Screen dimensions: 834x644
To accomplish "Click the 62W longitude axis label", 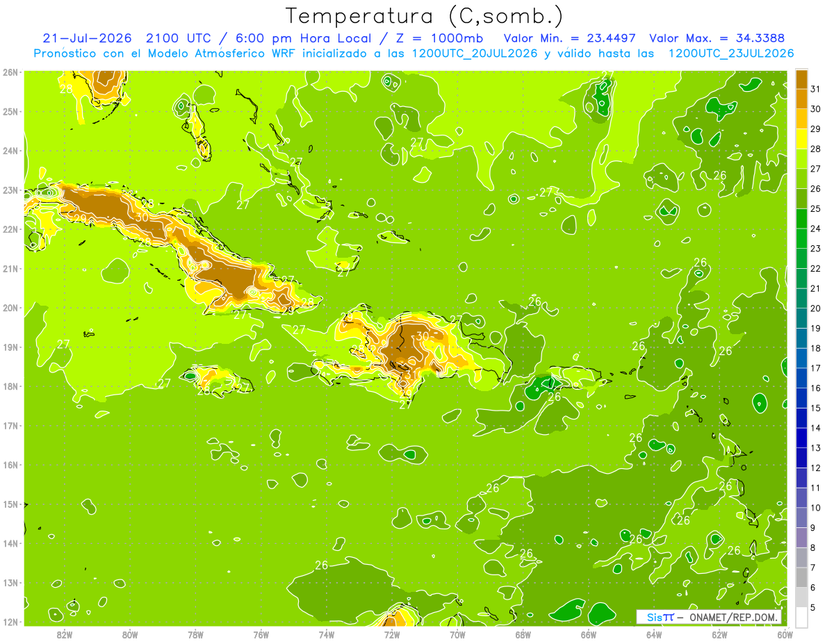I will pyautogui.click(x=719, y=634).
